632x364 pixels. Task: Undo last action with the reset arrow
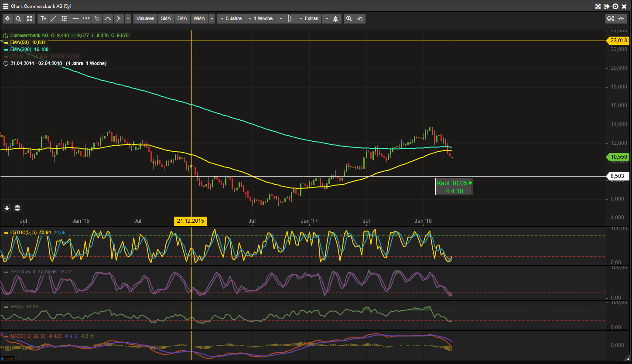tap(360, 19)
